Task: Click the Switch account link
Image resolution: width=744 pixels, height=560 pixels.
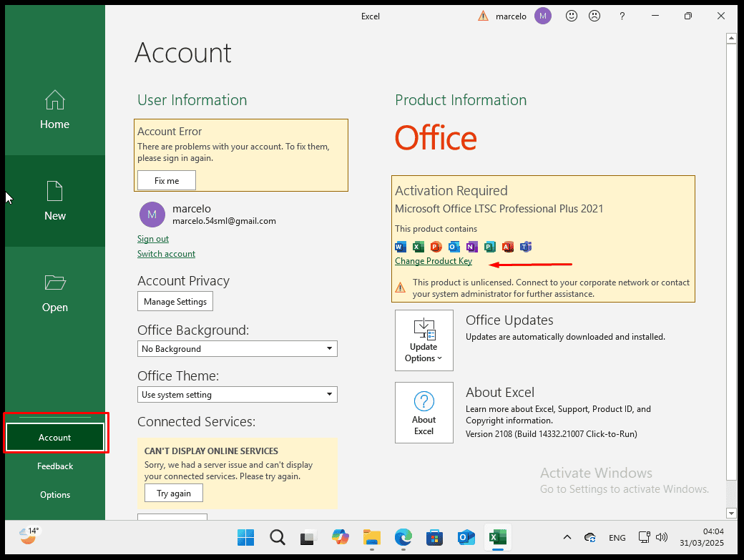Action: 166,254
